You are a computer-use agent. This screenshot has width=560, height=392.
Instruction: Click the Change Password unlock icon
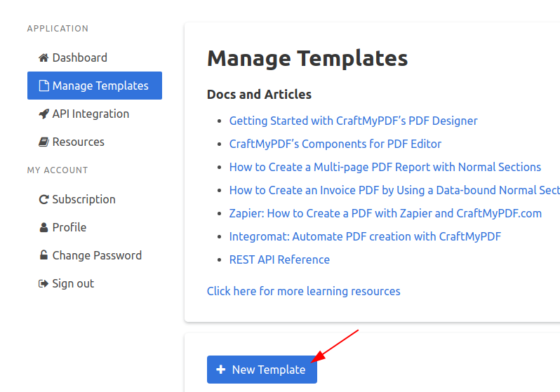tap(44, 255)
